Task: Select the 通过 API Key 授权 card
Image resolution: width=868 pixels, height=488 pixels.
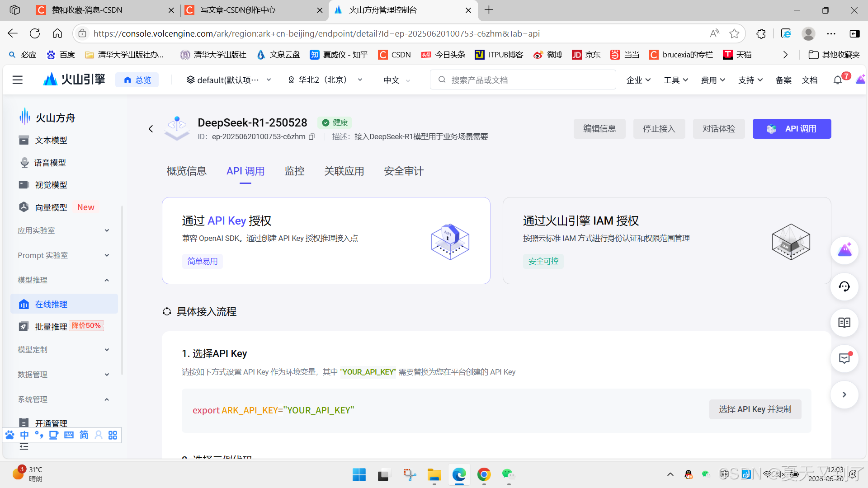Action: click(x=325, y=240)
